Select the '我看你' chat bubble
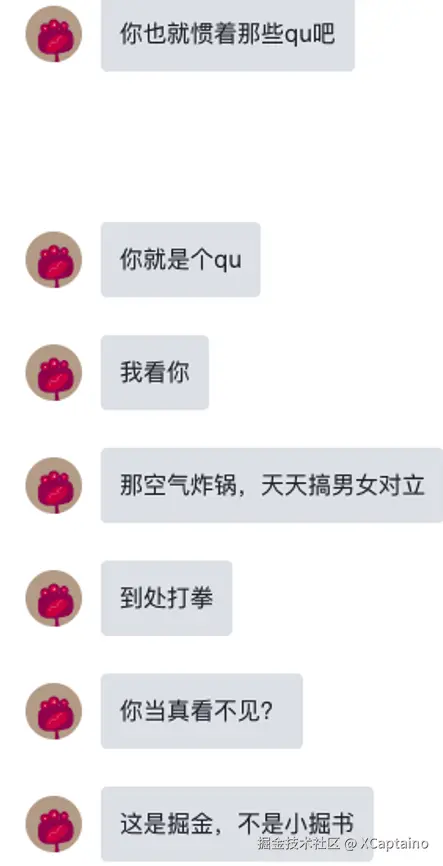 point(155,373)
